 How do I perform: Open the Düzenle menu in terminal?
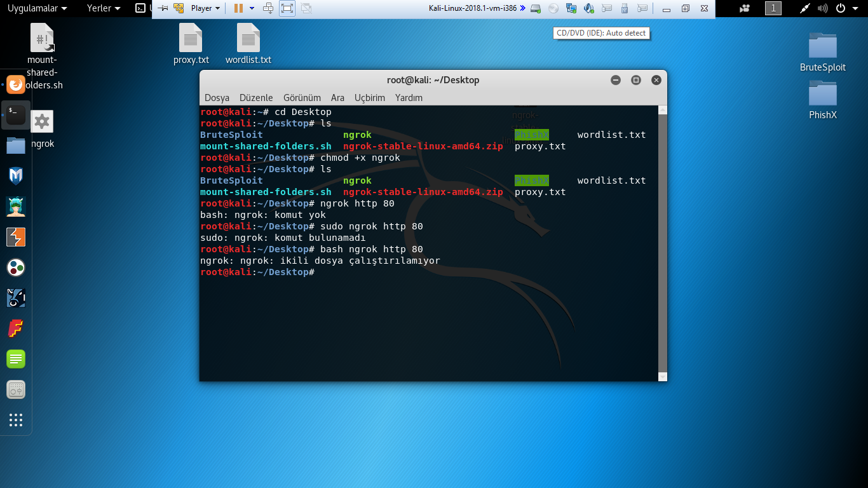click(x=256, y=98)
